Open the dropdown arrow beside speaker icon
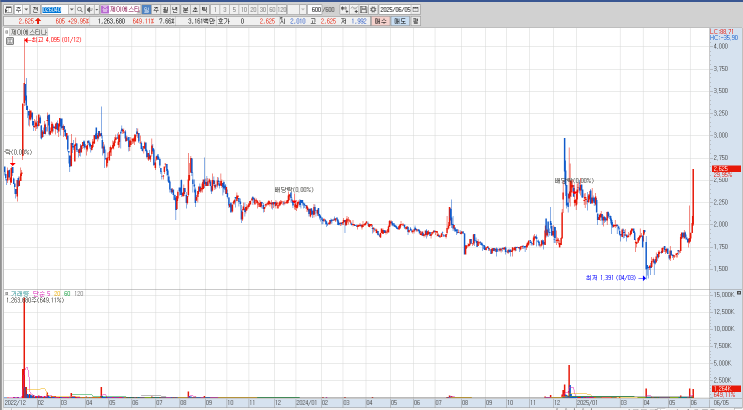Viewport: 743px width, 410px height. pyautogui.click(x=97, y=9)
